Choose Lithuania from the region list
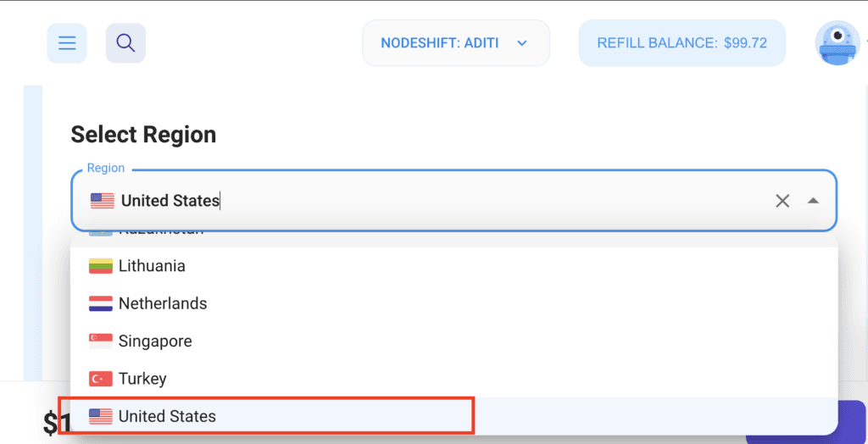This screenshot has height=444, width=868. click(x=454, y=266)
